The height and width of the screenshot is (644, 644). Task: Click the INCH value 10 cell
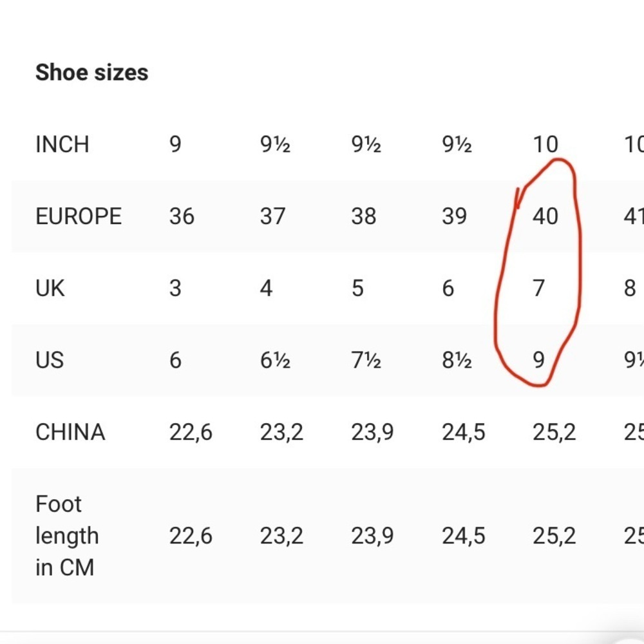pos(545,144)
